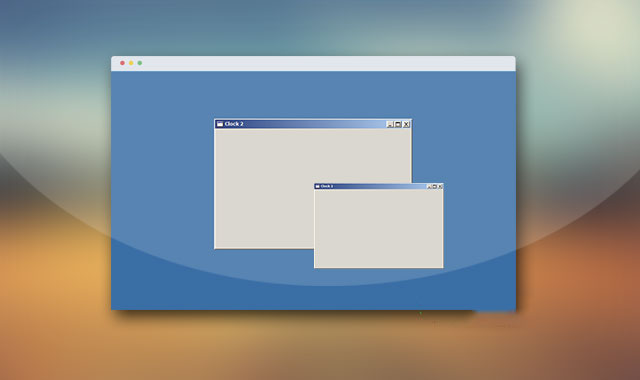Click the yellow minimize dot of the outer window
Image resolution: width=640 pixels, height=380 pixels.
131,63
